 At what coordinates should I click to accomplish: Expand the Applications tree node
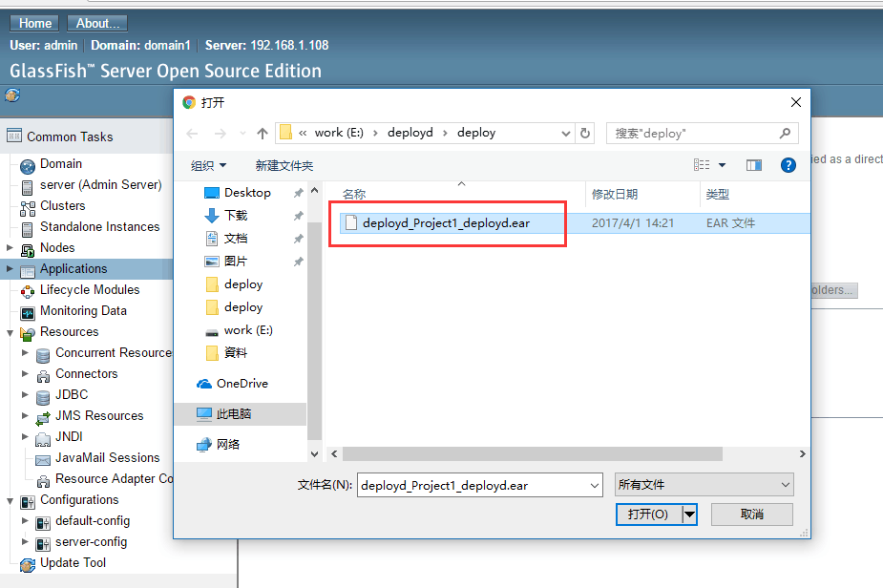click(10, 268)
